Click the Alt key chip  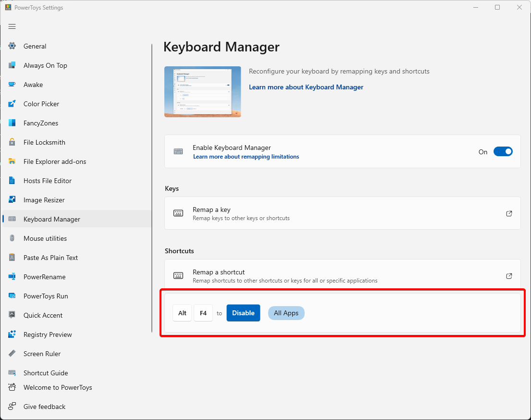click(x=182, y=313)
